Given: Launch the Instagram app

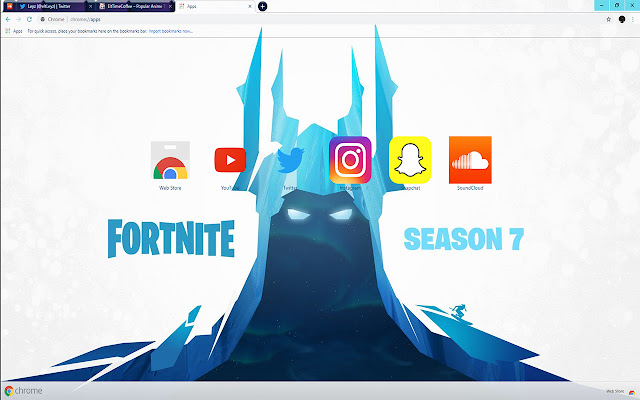Looking at the screenshot, I should point(350,160).
